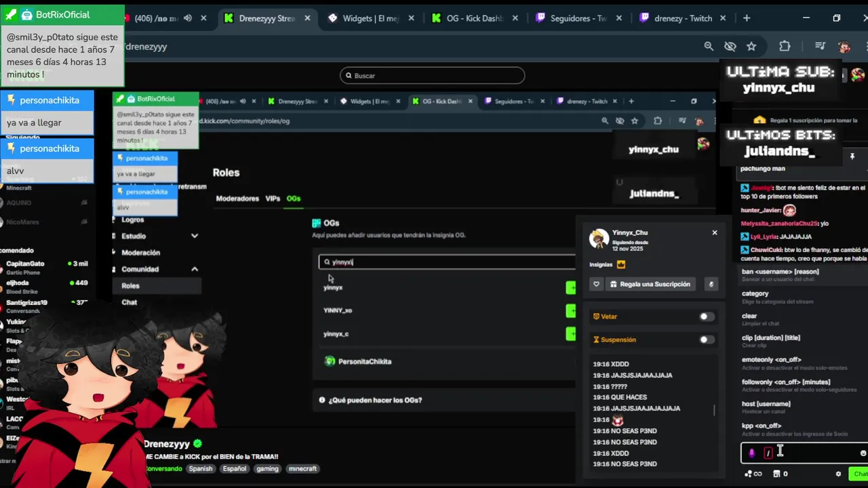Click the crossed-eye icon in outer address bar

[x=730, y=46]
